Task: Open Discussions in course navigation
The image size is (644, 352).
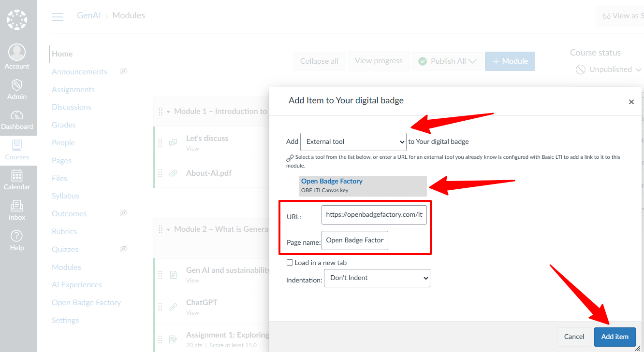Action: pos(72,107)
